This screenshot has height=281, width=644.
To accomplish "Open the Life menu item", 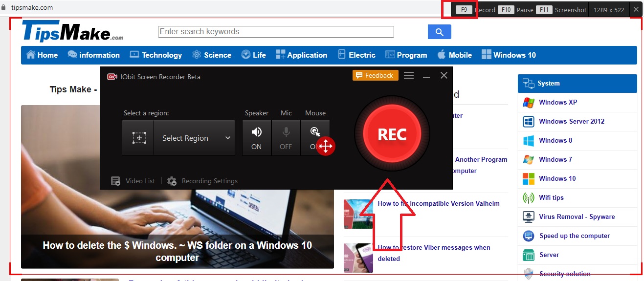I will click(x=253, y=55).
